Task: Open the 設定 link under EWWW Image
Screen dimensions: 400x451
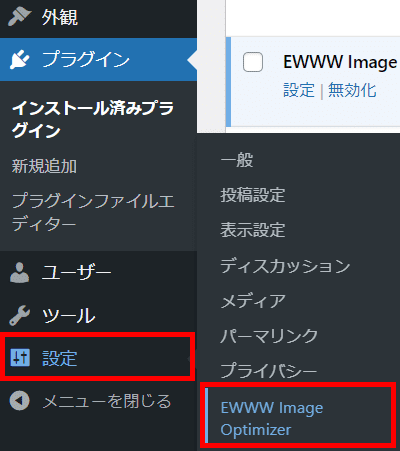Action: [x=299, y=90]
